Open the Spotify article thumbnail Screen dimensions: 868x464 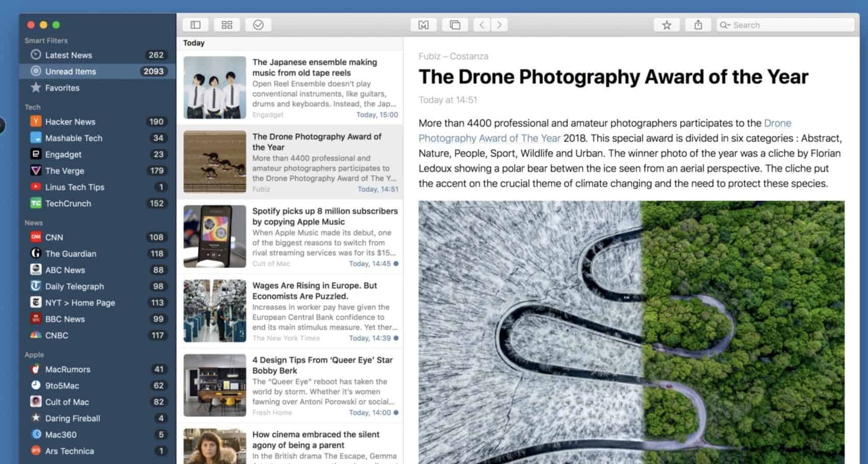tap(214, 236)
